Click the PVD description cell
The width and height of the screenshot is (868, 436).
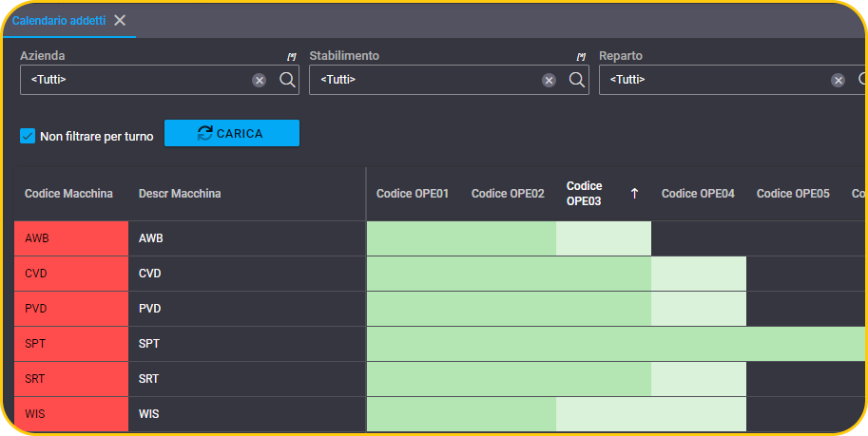coord(247,309)
